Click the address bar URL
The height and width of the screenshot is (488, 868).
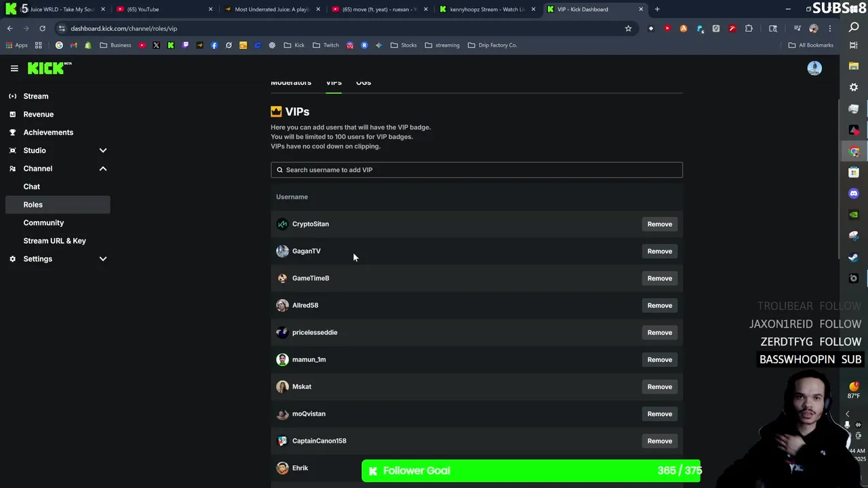click(124, 28)
